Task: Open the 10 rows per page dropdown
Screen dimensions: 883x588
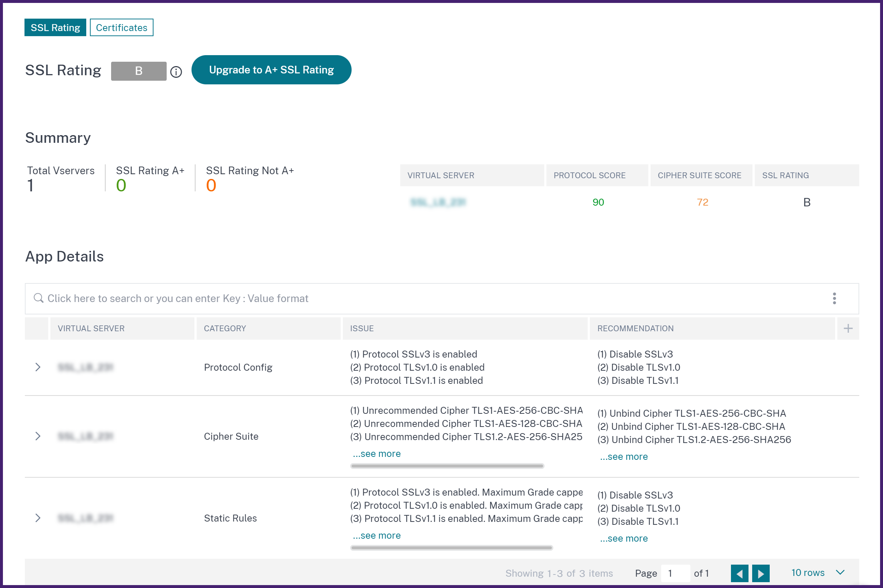Action: click(818, 573)
